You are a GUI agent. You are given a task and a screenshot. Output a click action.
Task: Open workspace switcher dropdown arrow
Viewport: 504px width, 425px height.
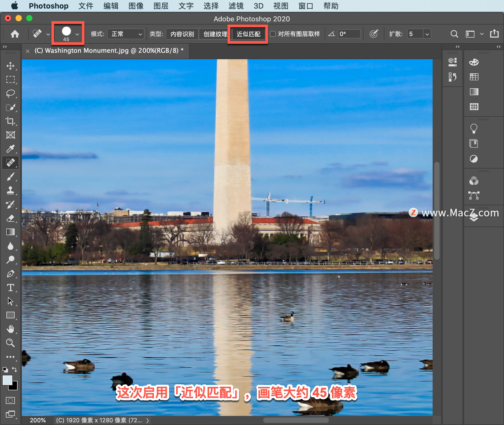pyautogui.click(x=482, y=34)
